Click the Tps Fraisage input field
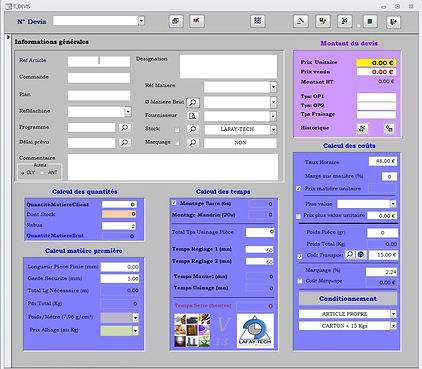The width and height of the screenshot is (422, 369). (x=376, y=115)
